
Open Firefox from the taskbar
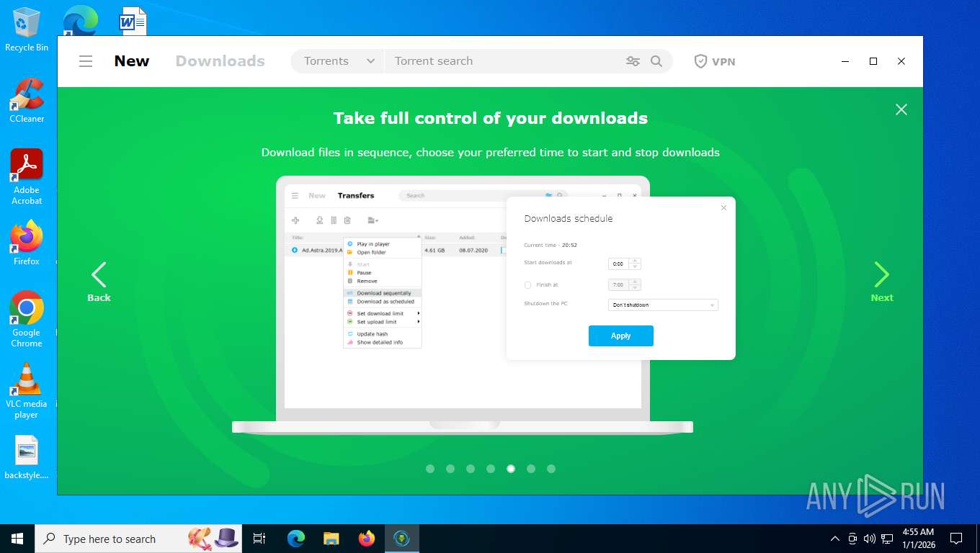[367, 539]
